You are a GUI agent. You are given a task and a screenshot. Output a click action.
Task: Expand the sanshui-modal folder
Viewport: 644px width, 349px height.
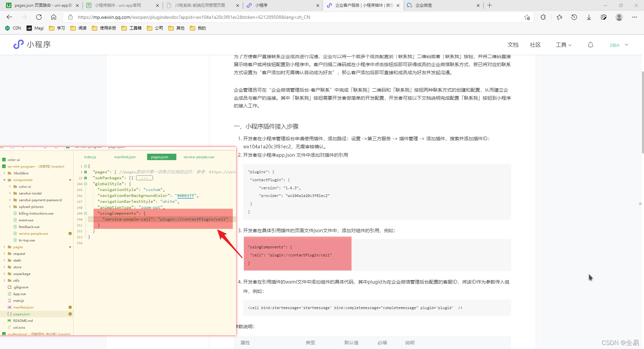click(10, 193)
